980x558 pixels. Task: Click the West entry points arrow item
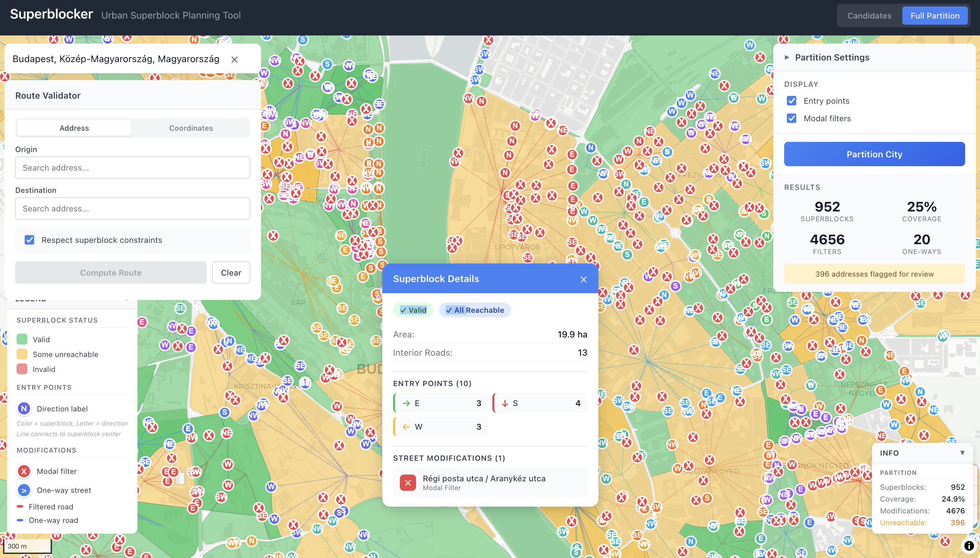pos(440,427)
